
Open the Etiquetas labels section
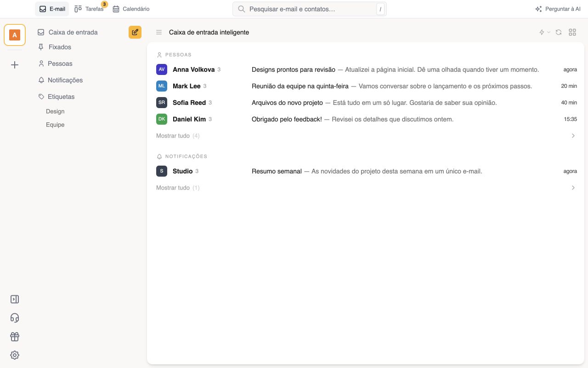[x=56, y=97]
